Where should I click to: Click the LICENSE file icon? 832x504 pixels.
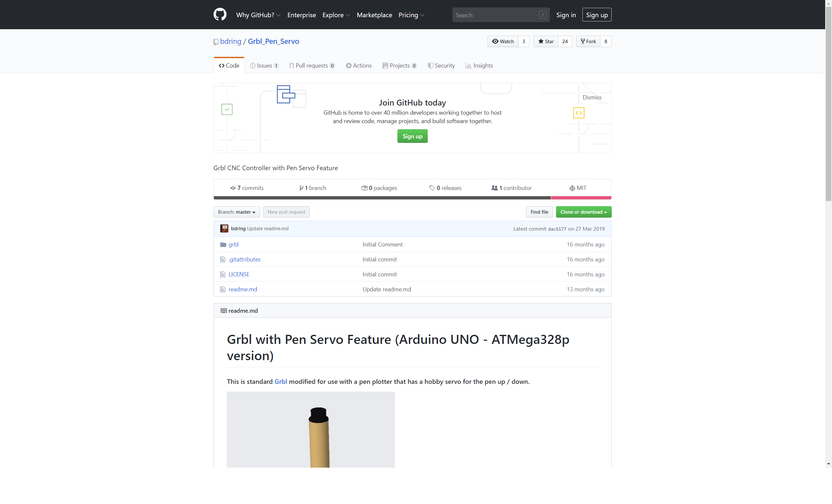[223, 274]
